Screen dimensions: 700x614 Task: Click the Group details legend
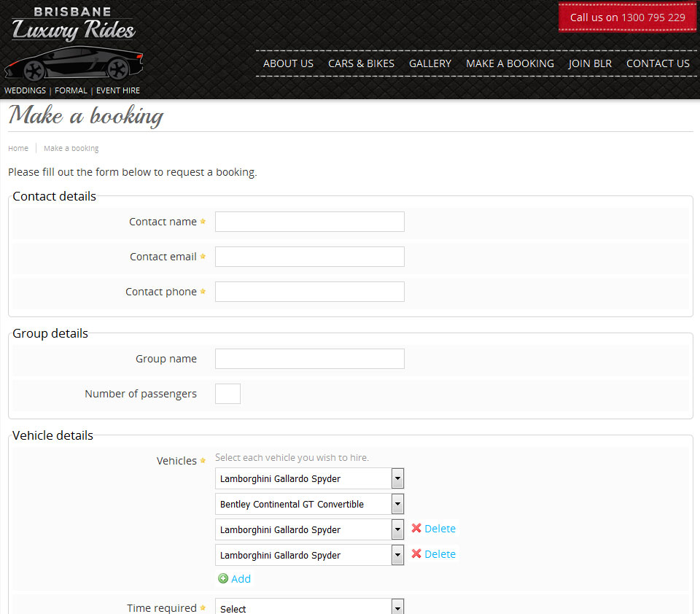point(50,333)
